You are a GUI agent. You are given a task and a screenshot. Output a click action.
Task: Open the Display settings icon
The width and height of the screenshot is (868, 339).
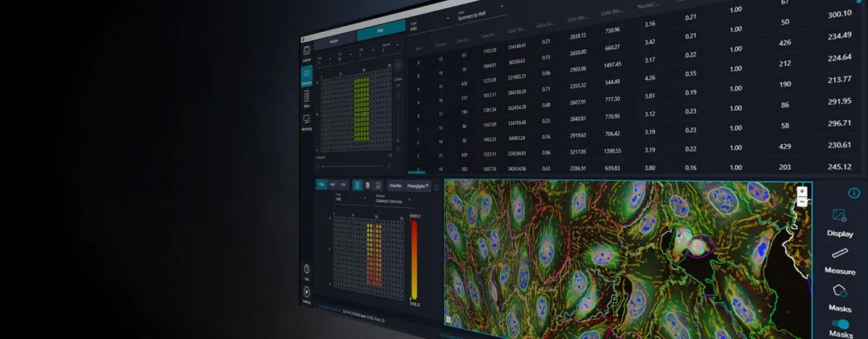point(839,216)
